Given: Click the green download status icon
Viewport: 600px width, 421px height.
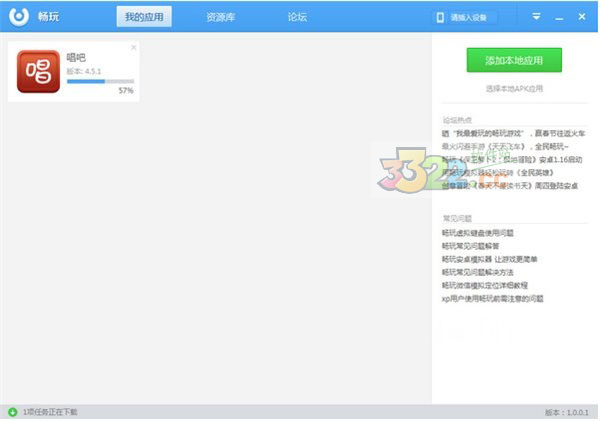Looking at the screenshot, I should (x=13, y=412).
